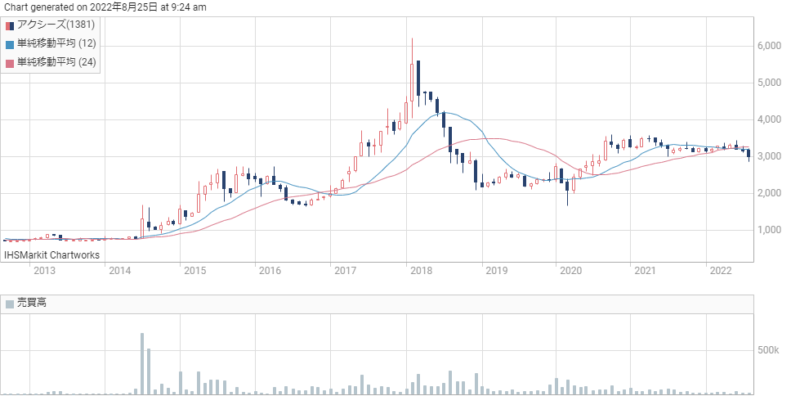Click the アクシーズ(1381) candlestick legend icon
This screenshot has width=800, height=396.
pyautogui.click(x=10, y=26)
